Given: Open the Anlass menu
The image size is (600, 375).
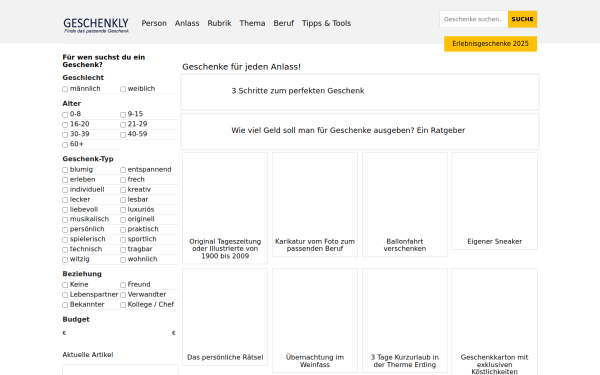Looking at the screenshot, I should point(187,23).
